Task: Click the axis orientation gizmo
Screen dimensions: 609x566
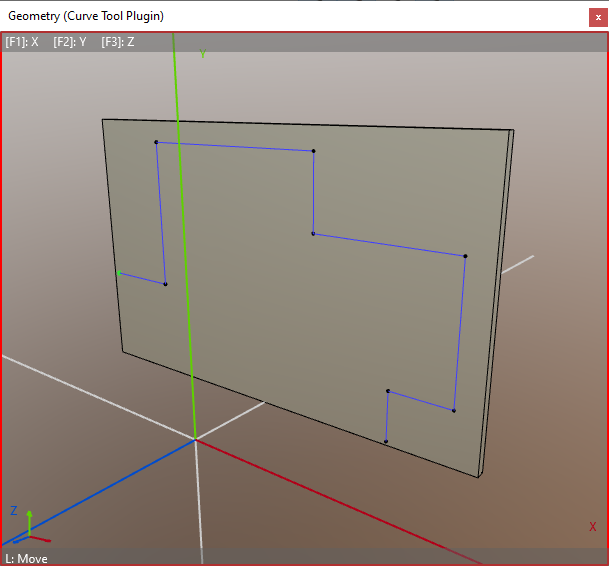Action: coord(30,529)
